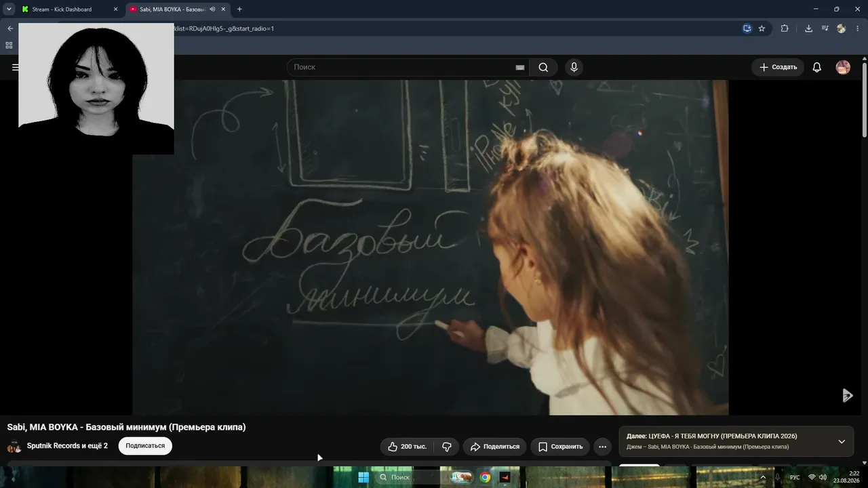The height and width of the screenshot is (488, 868).
Task: Open more actions (three dots) under the video
Action: coord(602,447)
